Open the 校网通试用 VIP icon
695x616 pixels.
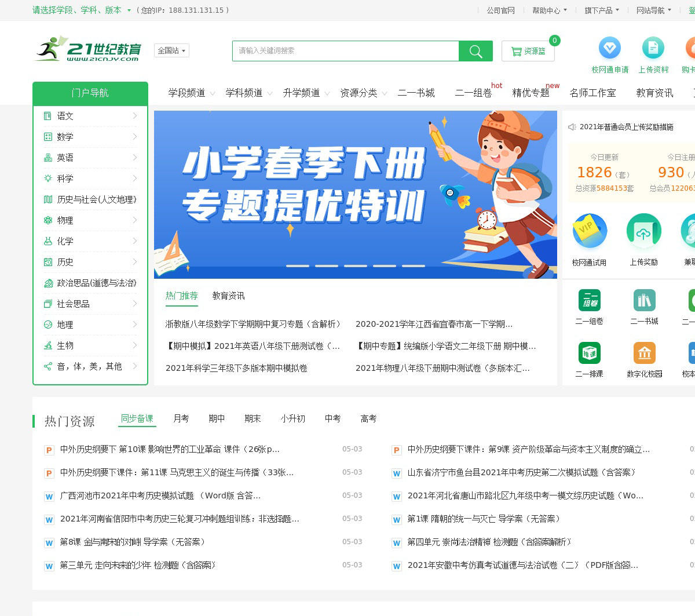coord(590,231)
